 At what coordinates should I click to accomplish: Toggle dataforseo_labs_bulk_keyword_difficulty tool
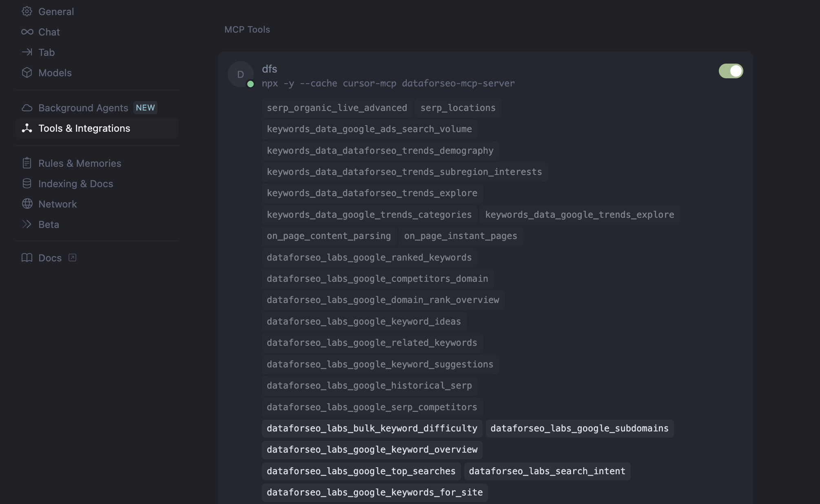point(372,429)
